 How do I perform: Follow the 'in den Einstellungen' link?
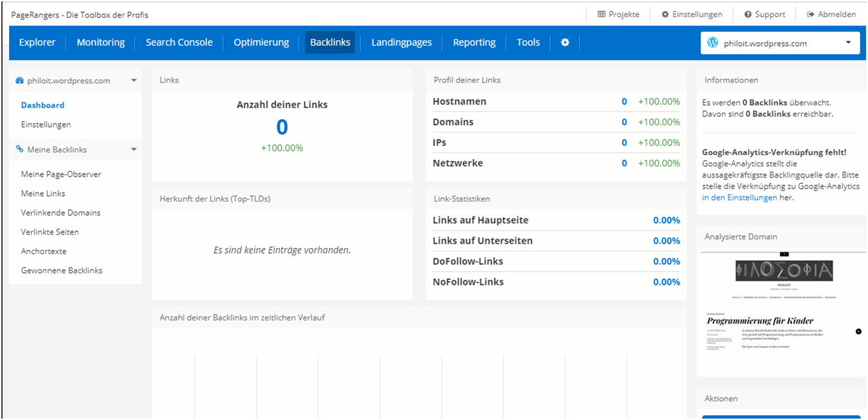point(739,198)
